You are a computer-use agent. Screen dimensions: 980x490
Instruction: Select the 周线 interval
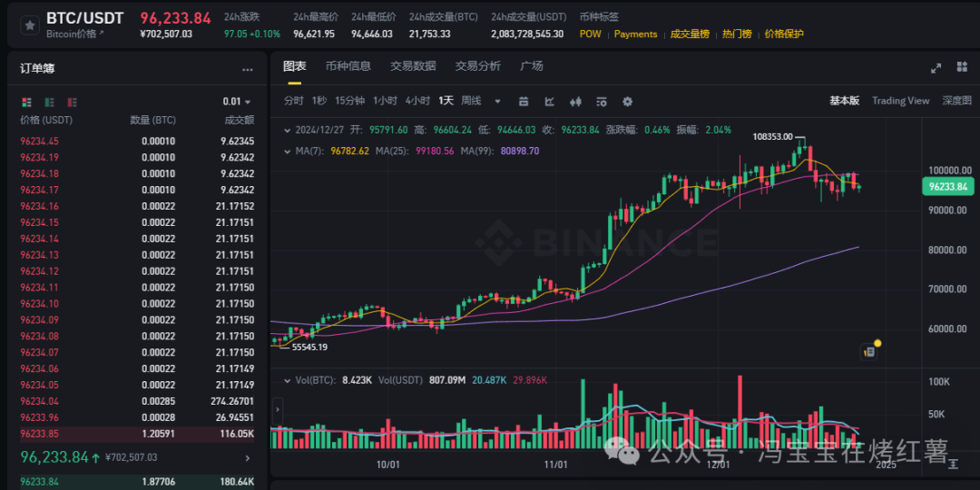tap(471, 101)
